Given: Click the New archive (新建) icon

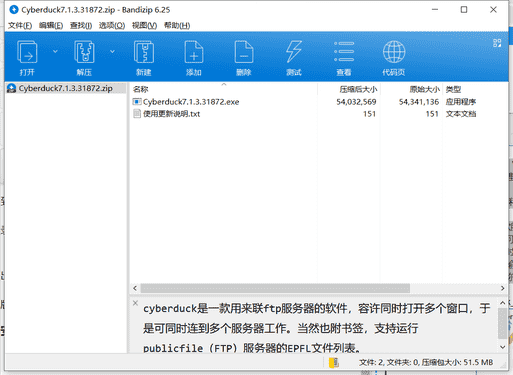Looking at the screenshot, I should [x=144, y=52].
